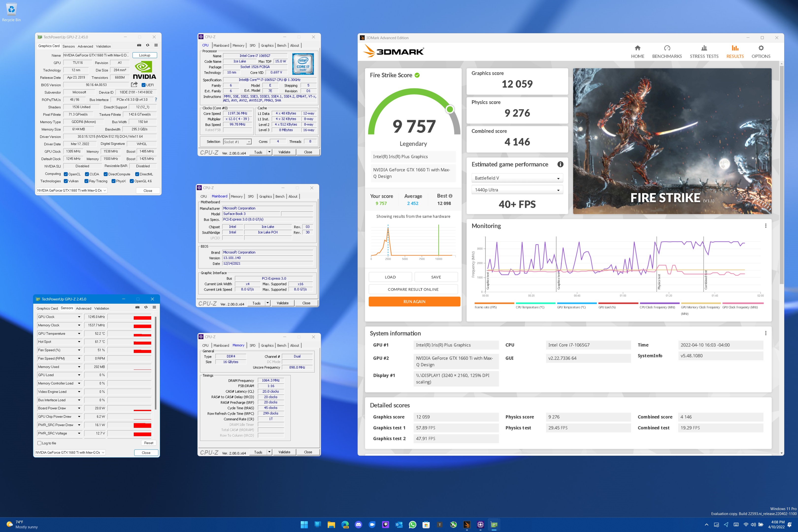This screenshot has height=532, width=798.
Task: Toggle the CUDA checkbox
Action: (87, 174)
